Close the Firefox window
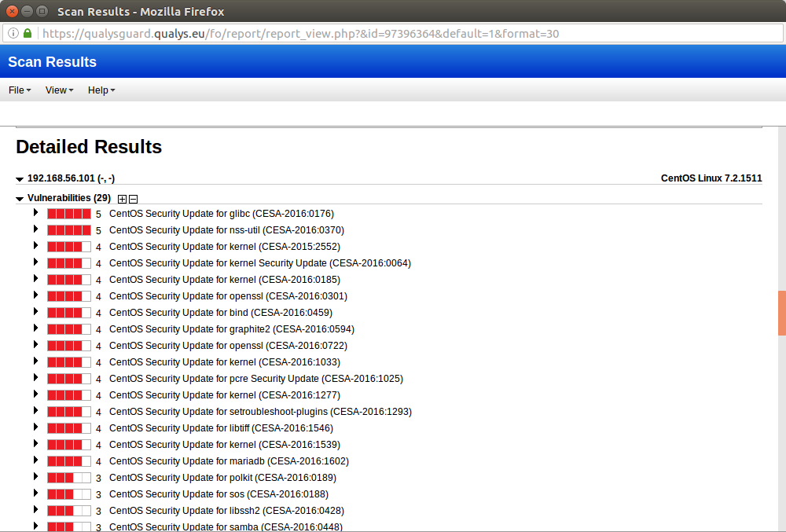 (12, 11)
